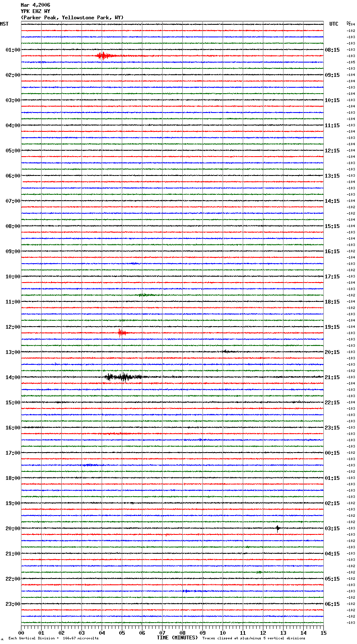357x644 pixels.
Task: Click the bottom axis minute label '10'
Action: point(223,633)
